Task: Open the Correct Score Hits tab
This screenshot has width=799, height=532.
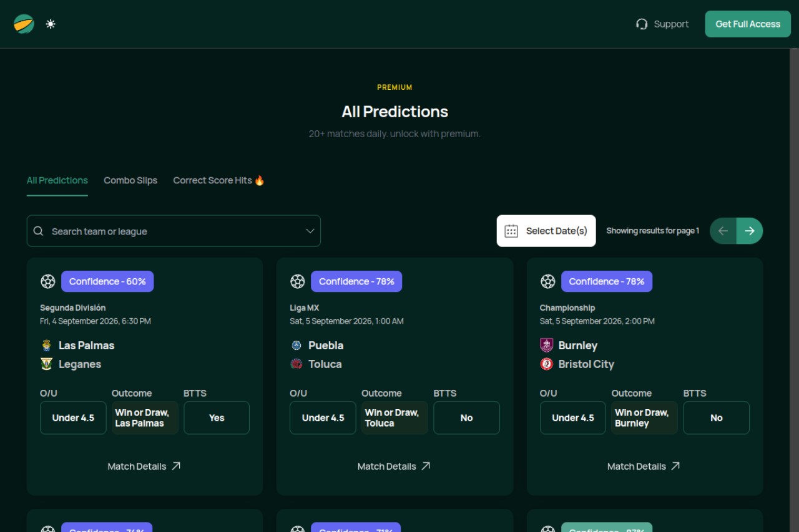Action: 218,180
